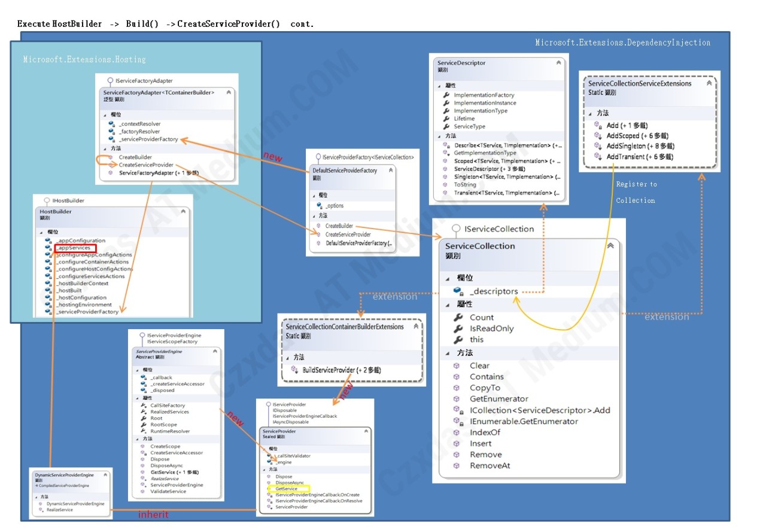Select RuntimeResolver in ServiceProviderEngine

(x=170, y=431)
